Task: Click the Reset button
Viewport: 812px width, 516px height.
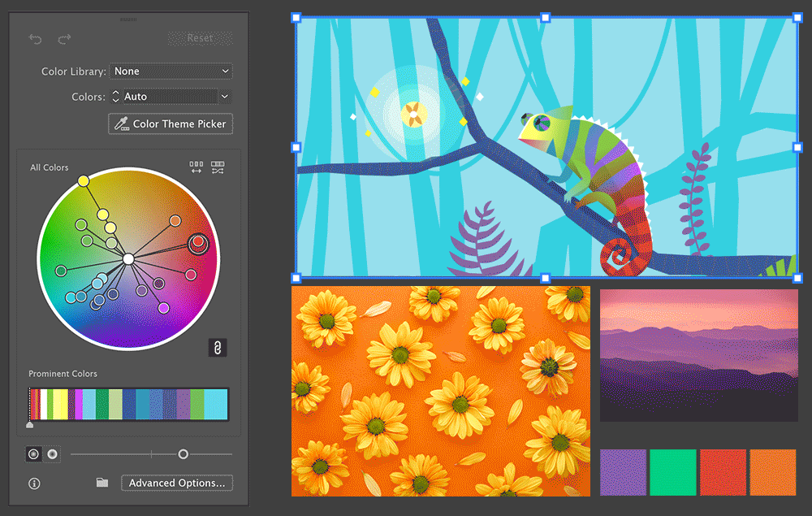Action: pos(200,37)
